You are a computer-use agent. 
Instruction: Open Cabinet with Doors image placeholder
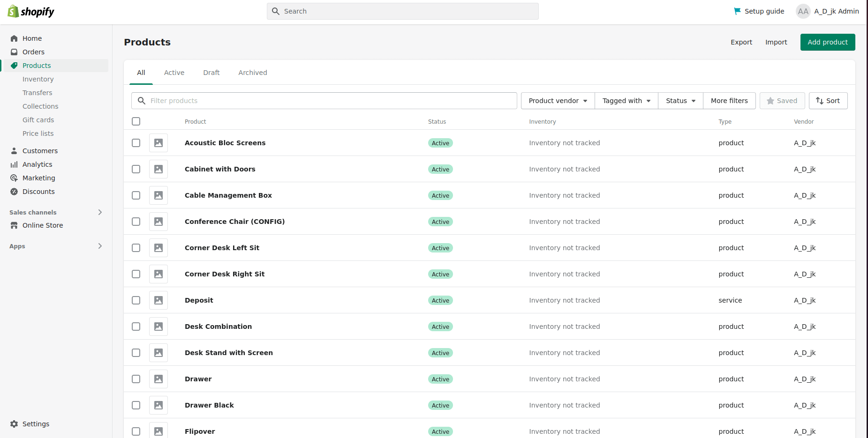(x=159, y=169)
